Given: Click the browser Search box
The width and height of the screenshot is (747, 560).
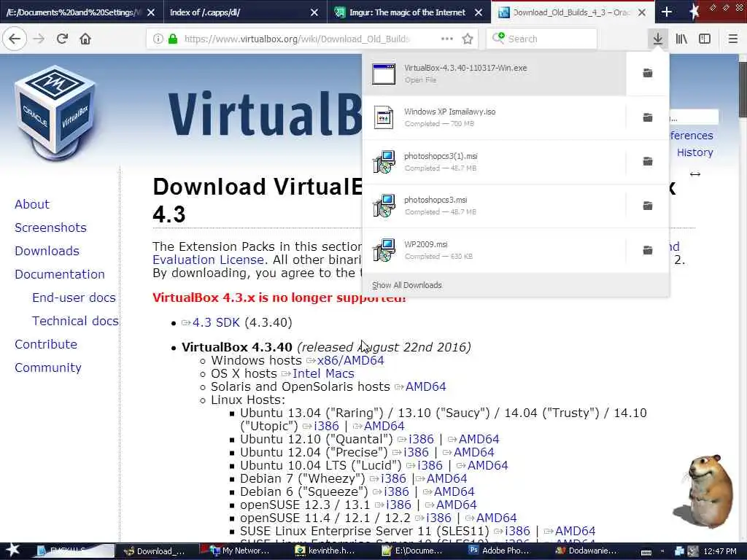Looking at the screenshot, I should point(542,39).
